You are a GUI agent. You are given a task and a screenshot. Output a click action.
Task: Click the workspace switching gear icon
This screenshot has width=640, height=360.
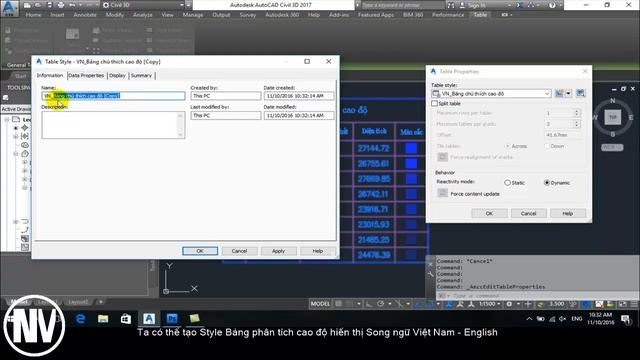[509, 304]
